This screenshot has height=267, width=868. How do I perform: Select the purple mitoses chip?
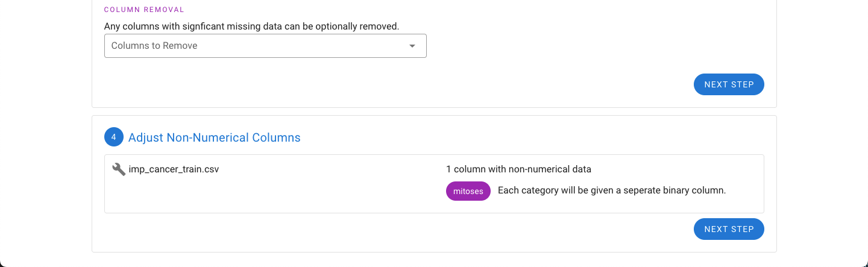point(468,191)
